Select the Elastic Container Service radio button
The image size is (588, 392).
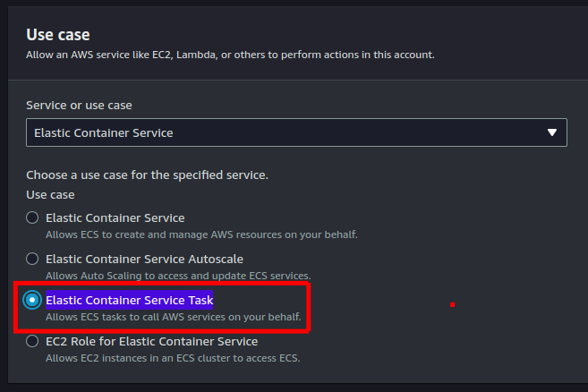[32, 217]
